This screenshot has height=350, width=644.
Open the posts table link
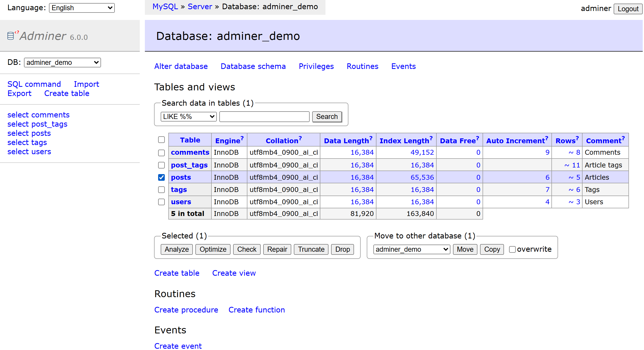[181, 177]
